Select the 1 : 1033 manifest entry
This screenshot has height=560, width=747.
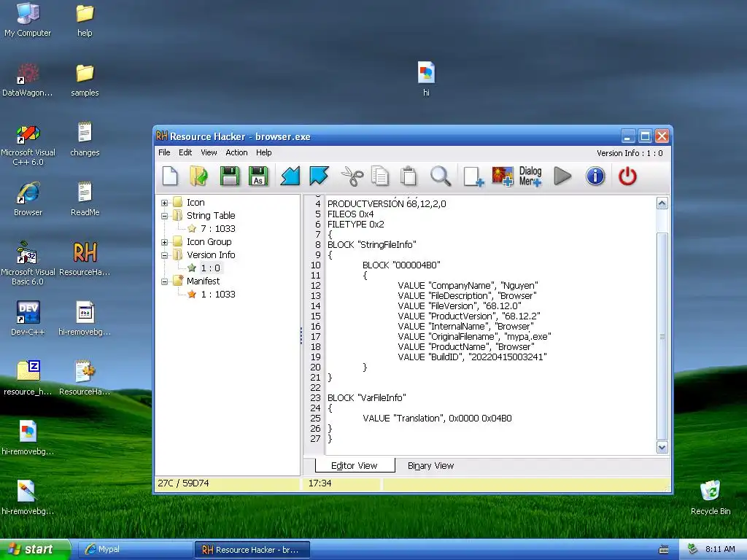click(217, 295)
